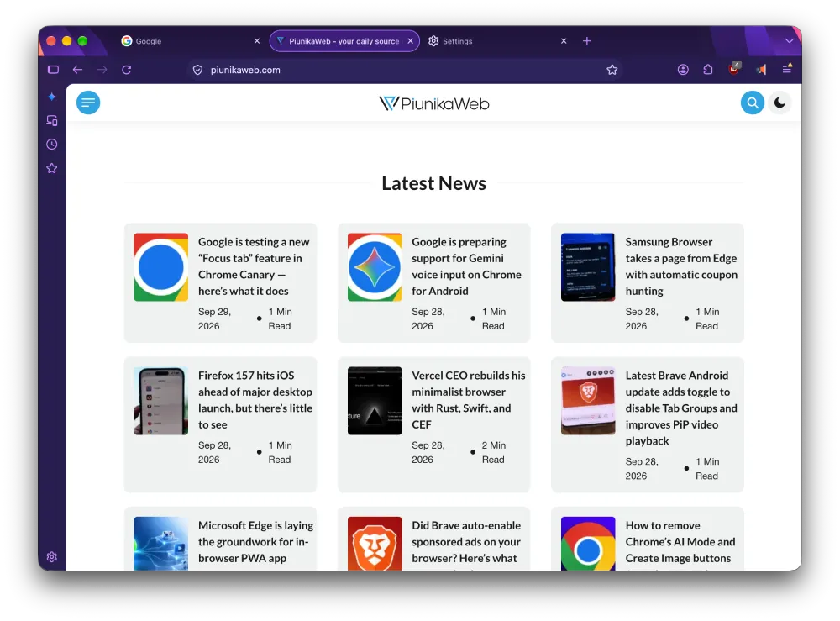840x621 pixels.
Task: Open the AI sparkle icon in sidebar
Action: click(52, 97)
